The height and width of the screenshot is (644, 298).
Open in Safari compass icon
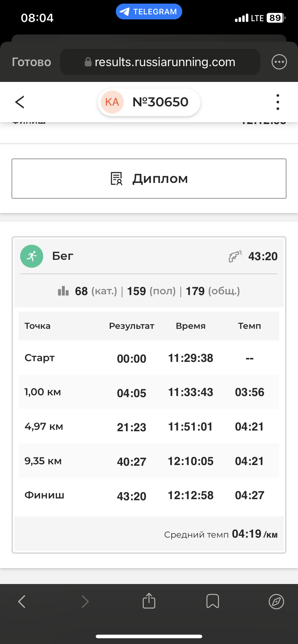276,601
